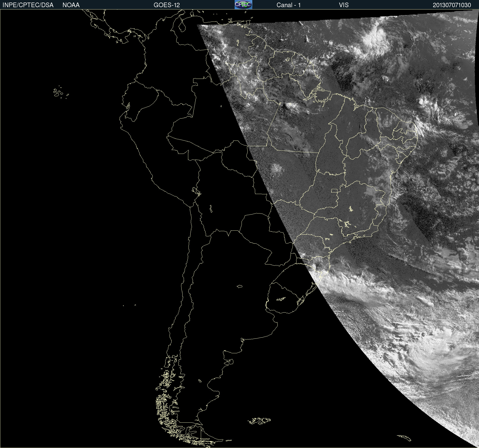Click the timestamp 201307071030

(x=452, y=5)
